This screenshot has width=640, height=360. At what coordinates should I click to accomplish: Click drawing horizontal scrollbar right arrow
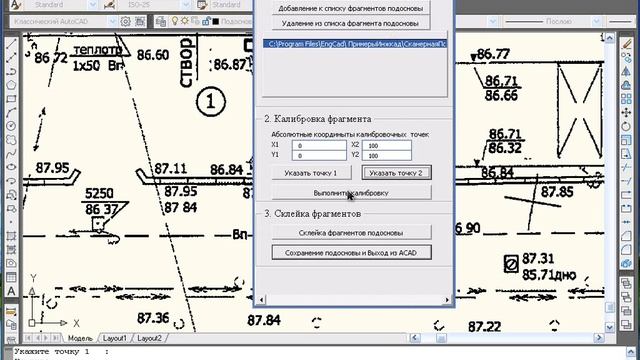click(x=599, y=338)
